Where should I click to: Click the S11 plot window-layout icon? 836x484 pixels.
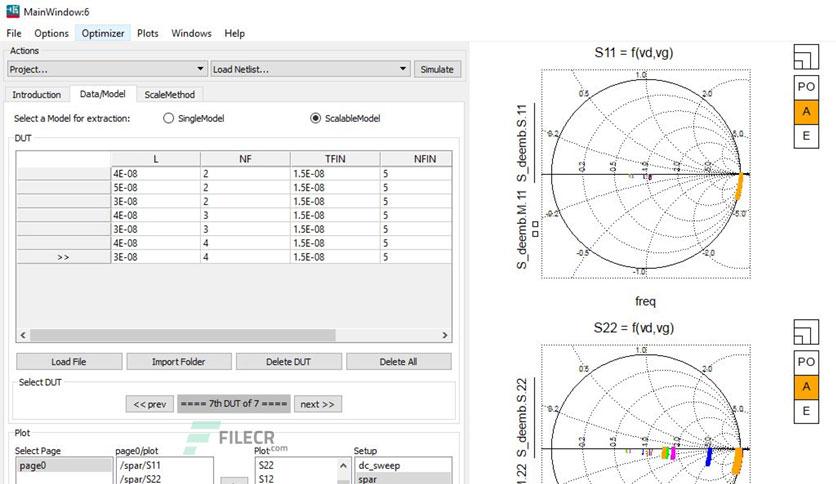(806, 57)
